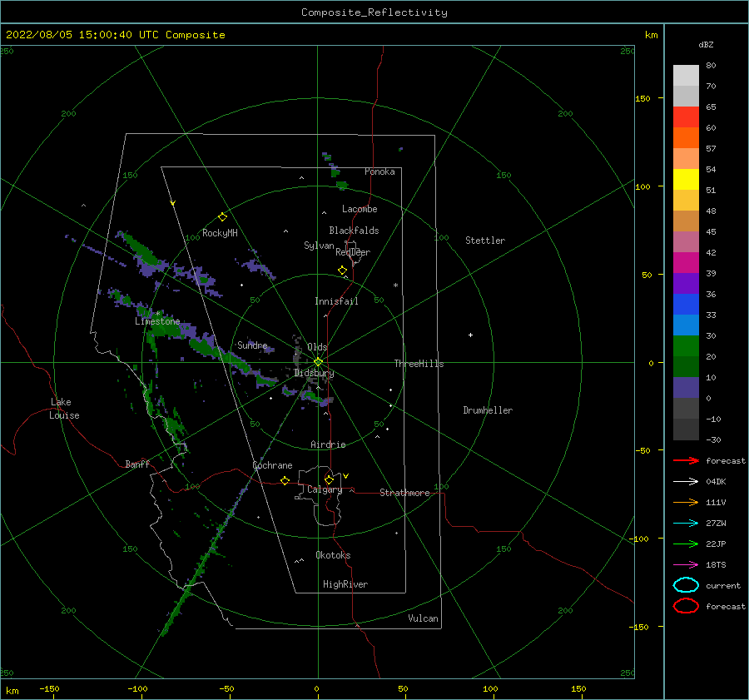Click the Innisfail label
This screenshot has width=749, height=700.
336,301
